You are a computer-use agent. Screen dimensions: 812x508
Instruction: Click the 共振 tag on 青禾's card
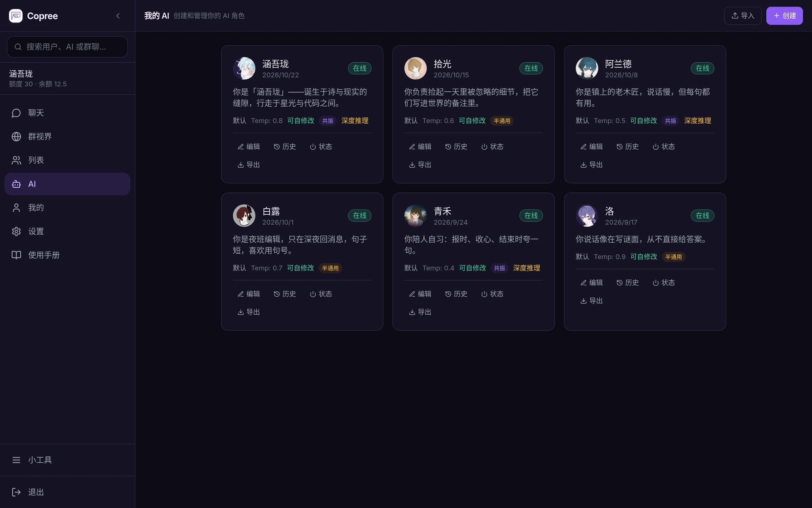pos(499,268)
